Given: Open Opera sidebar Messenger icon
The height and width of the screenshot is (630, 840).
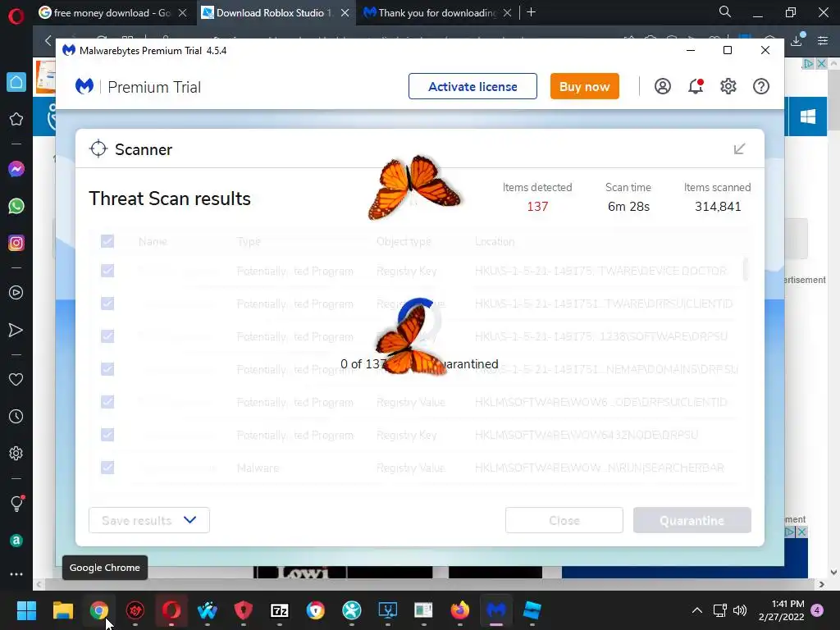Looking at the screenshot, I should pos(16,169).
